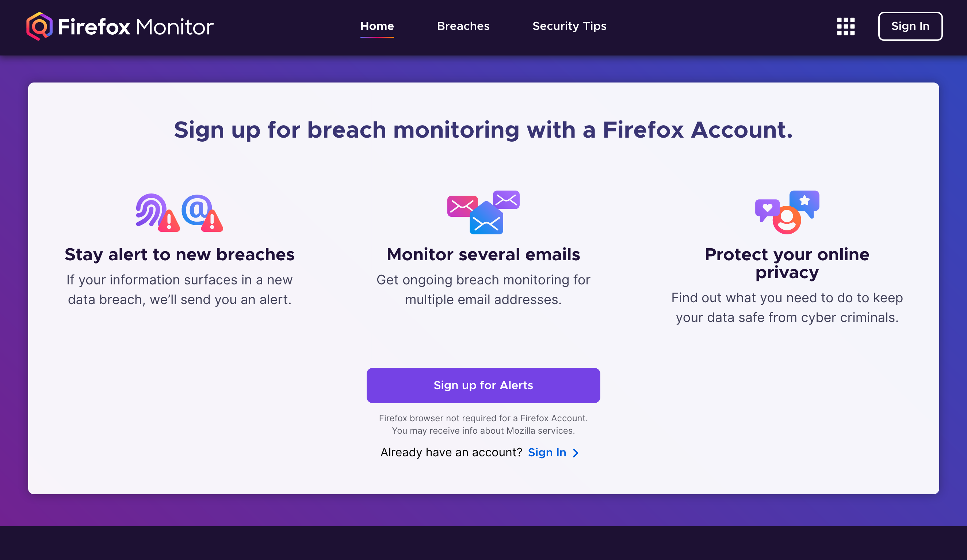
Task: Click the Monitor several emails heading
Action: pos(483,254)
